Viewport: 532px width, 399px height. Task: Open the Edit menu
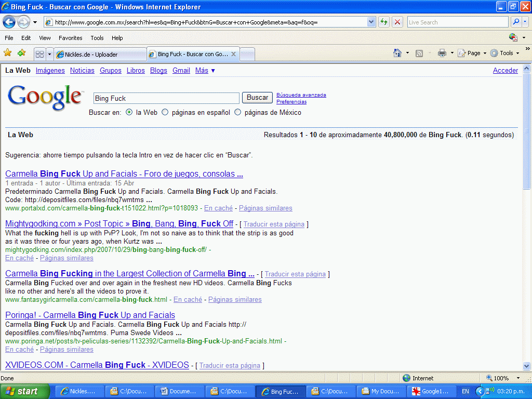pos(26,38)
